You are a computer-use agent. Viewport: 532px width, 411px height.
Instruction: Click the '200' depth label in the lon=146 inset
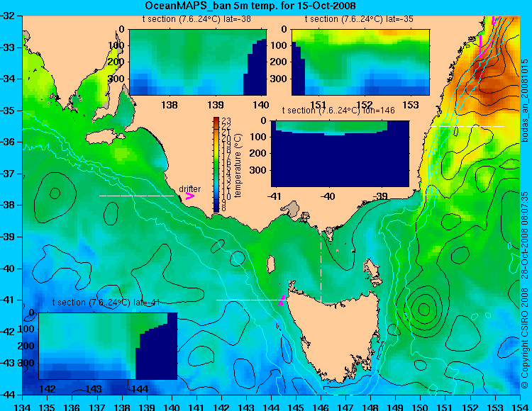(x=259, y=153)
